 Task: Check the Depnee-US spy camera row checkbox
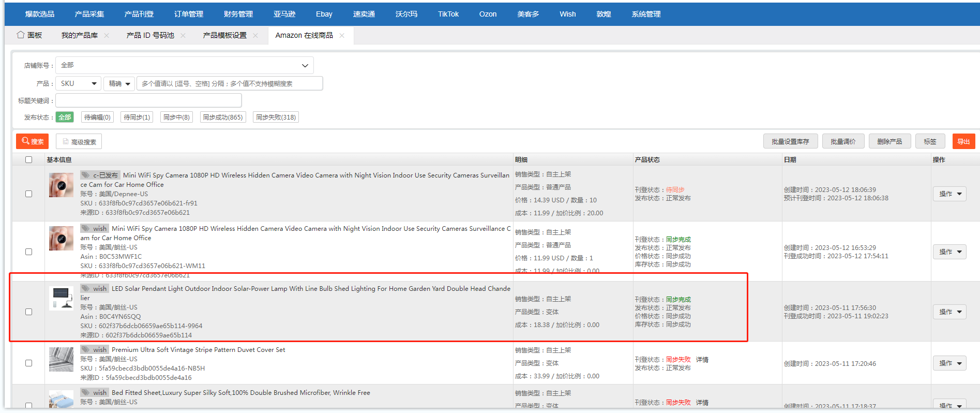click(x=29, y=194)
